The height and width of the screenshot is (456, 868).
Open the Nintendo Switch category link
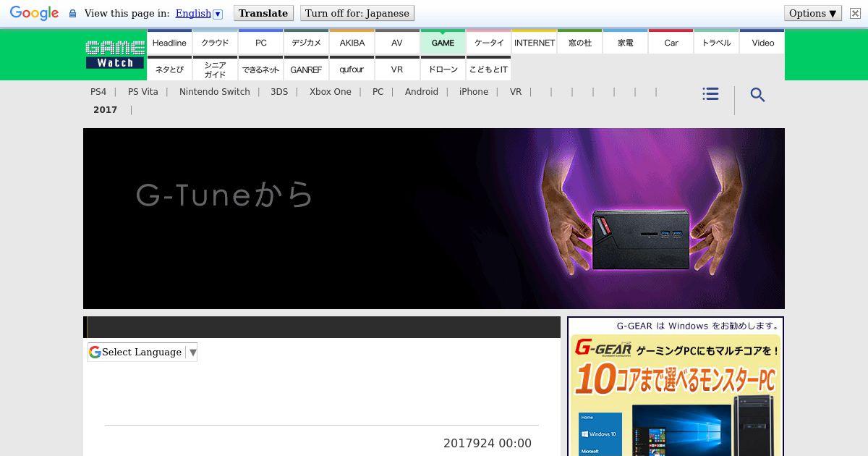pos(215,92)
